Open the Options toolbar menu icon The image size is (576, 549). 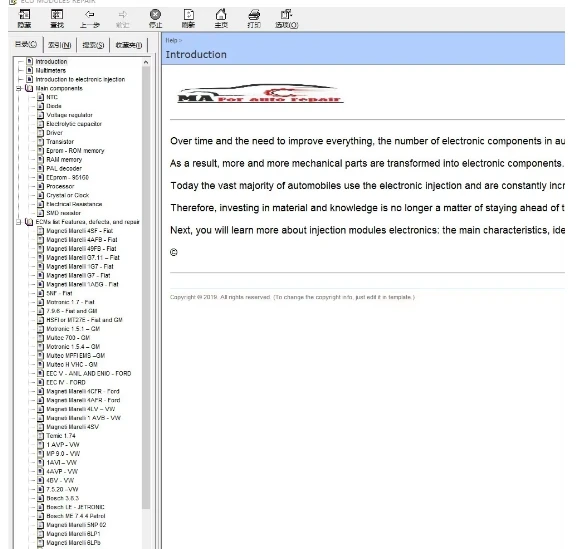coord(287,18)
